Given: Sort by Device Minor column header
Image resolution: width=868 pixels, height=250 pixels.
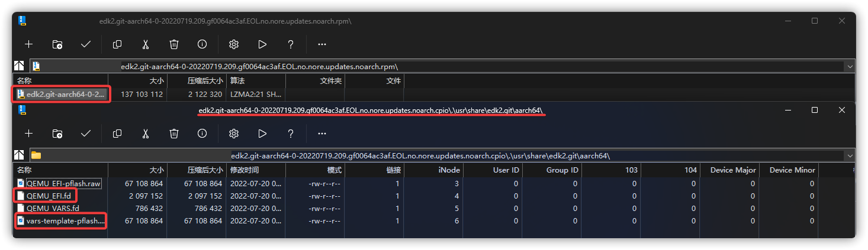Looking at the screenshot, I should tap(788, 170).
